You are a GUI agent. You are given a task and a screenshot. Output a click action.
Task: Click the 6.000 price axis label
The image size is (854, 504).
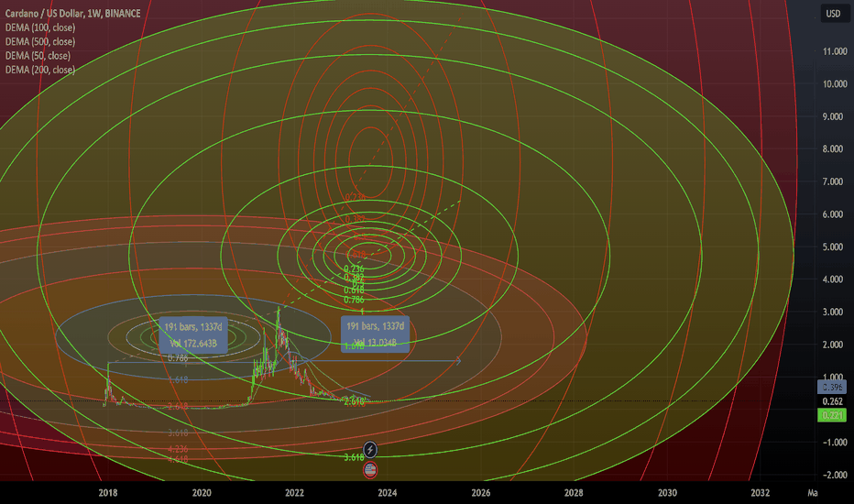(835, 214)
